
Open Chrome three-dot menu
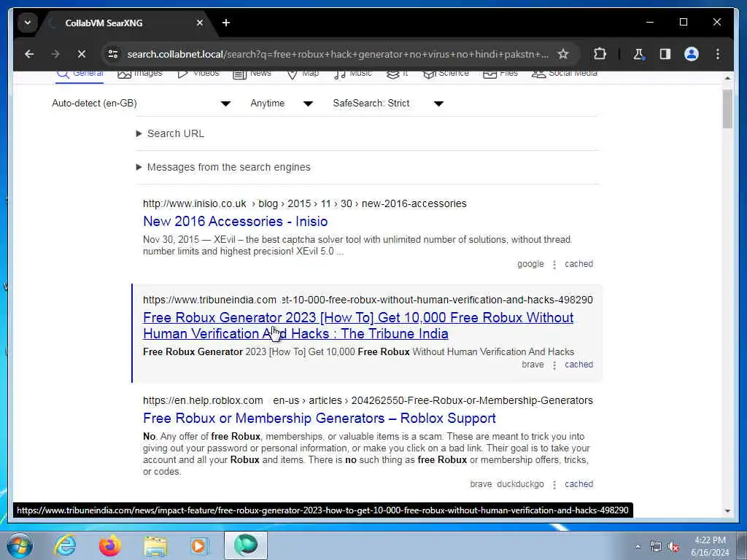click(x=718, y=54)
